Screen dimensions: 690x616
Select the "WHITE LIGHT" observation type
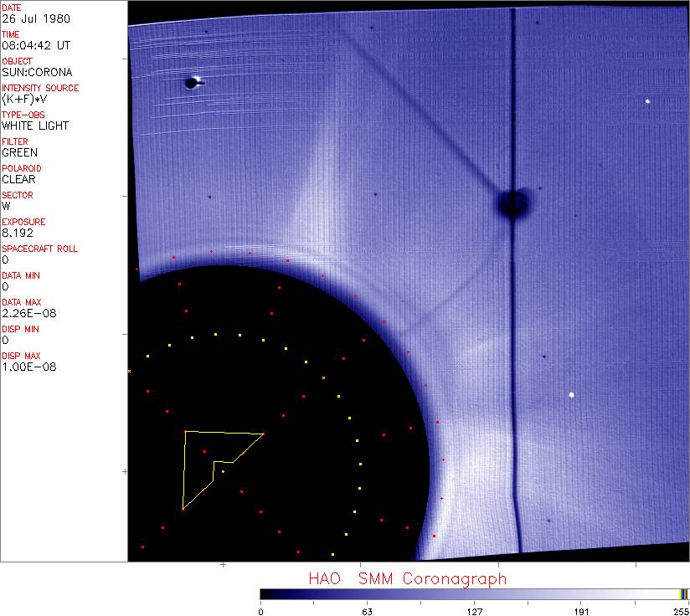pyautogui.click(x=35, y=126)
